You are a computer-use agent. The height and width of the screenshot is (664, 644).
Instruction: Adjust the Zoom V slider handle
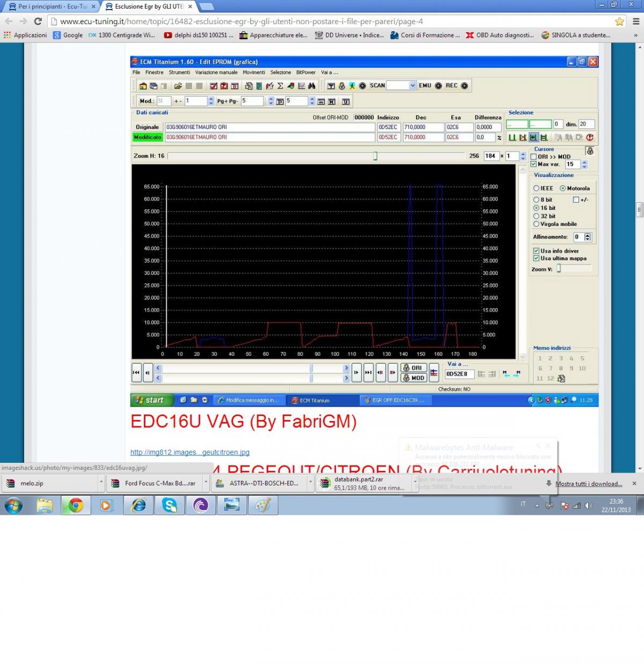pos(559,269)
